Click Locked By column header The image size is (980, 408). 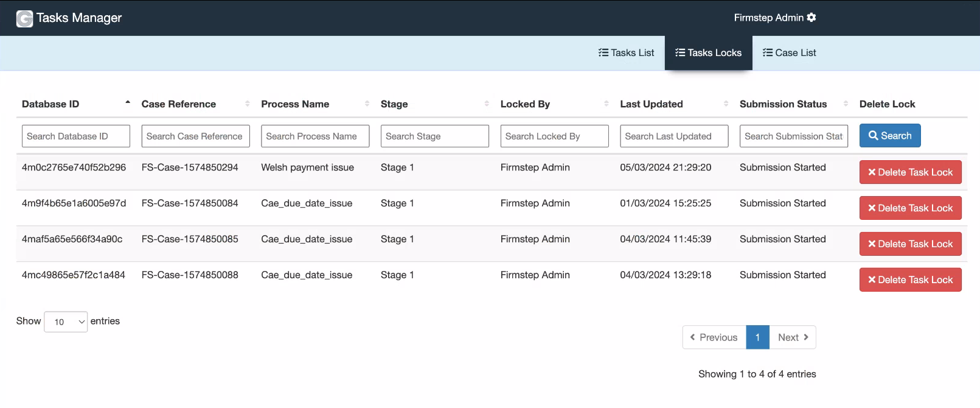coord(525,104)
